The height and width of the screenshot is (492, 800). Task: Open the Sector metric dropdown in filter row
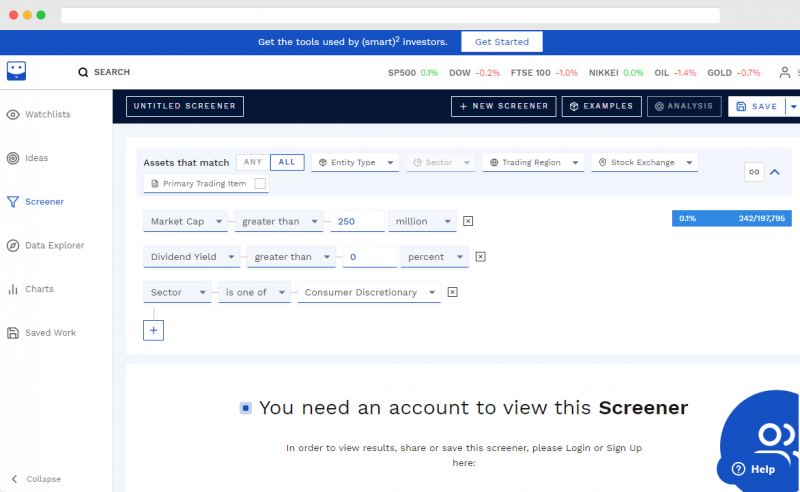(x=177, y=292)
